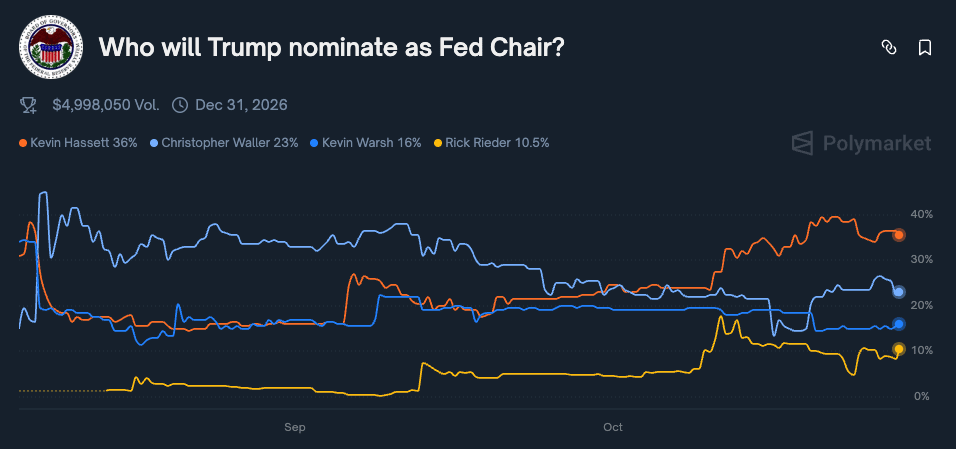Click the trophy volume icon
Image resolution: width=956 pixels, height=449 pixels.
click(29, 104)
